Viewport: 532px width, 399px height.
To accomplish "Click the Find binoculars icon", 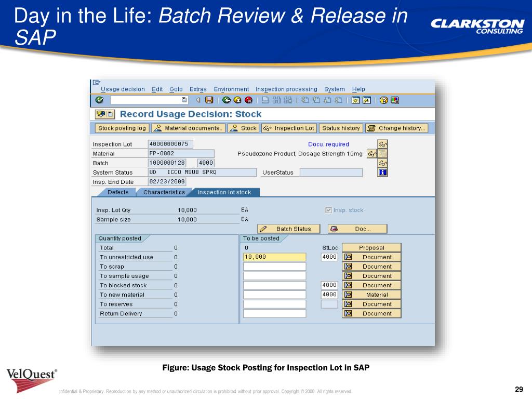I will point(276,100).
